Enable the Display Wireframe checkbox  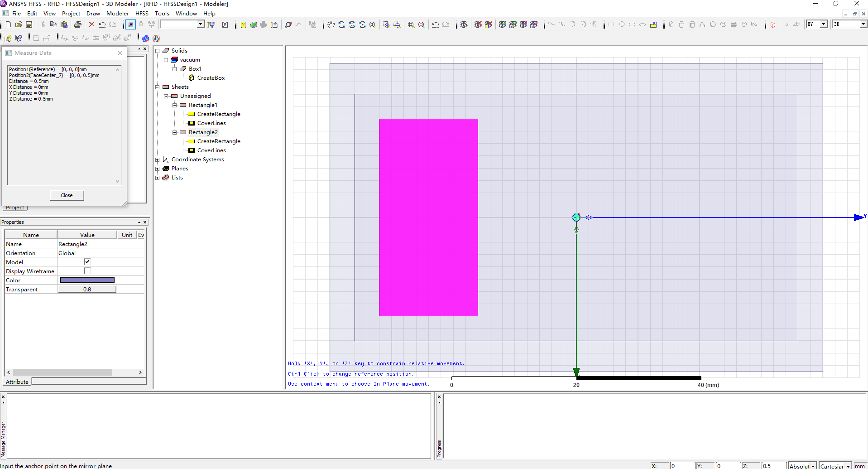(87, 271)
